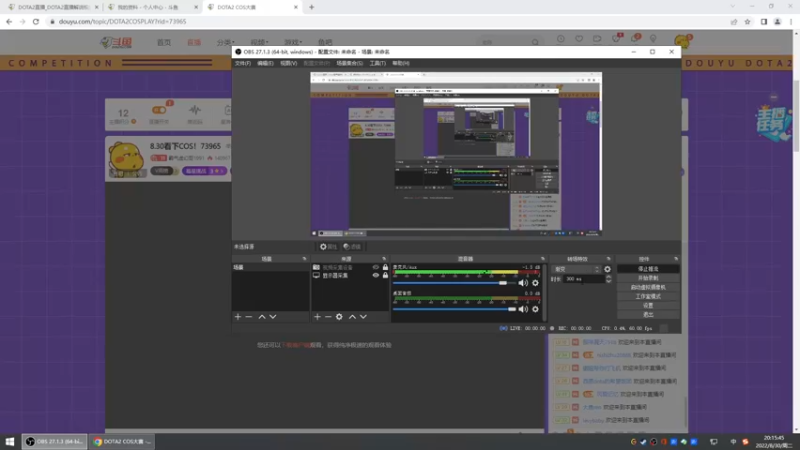The image size is (800, 450).
Task: Open the waveform icon in Douyu streamer panel
Action: click(x=195, y=110)
